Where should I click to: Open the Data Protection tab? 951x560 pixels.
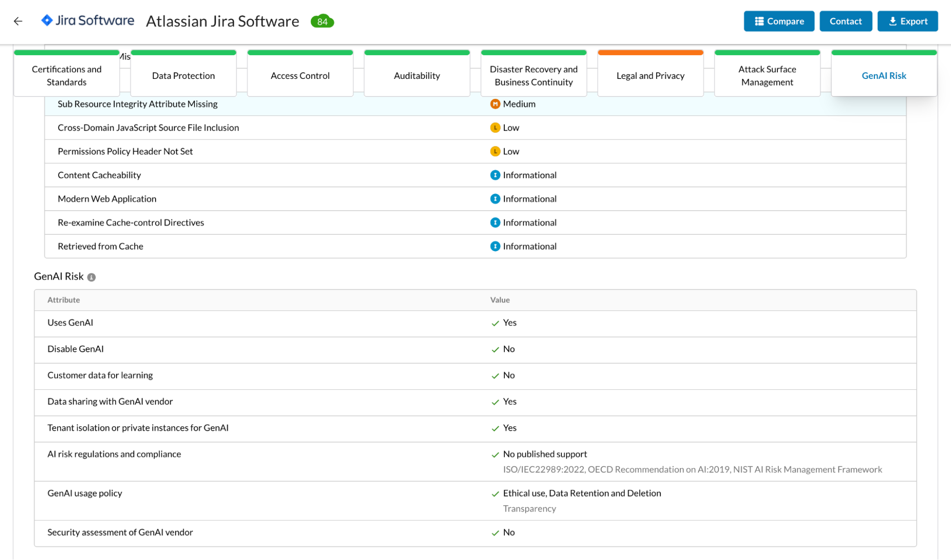[184, 74]
